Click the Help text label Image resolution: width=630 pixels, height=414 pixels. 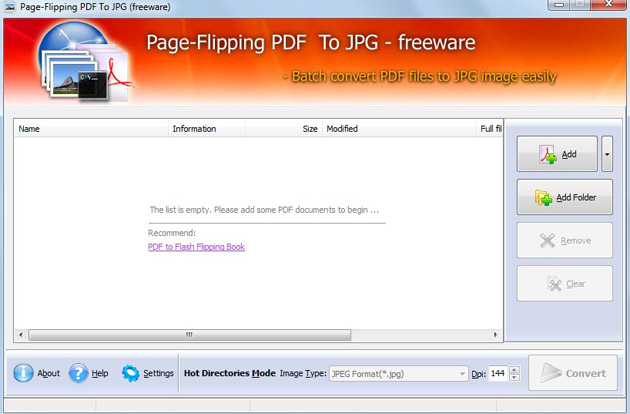point(100,373)
